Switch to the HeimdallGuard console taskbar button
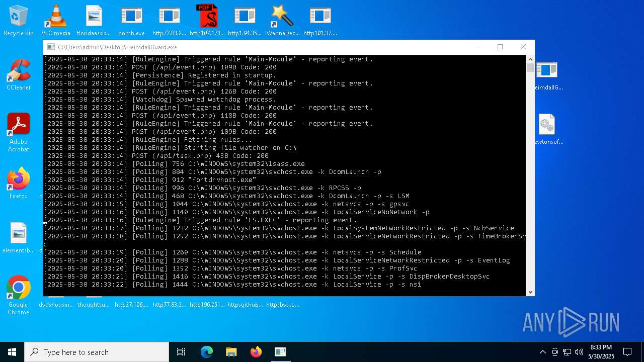The width and height of the screenshot is (644, 362). click(x=280, y=352)
